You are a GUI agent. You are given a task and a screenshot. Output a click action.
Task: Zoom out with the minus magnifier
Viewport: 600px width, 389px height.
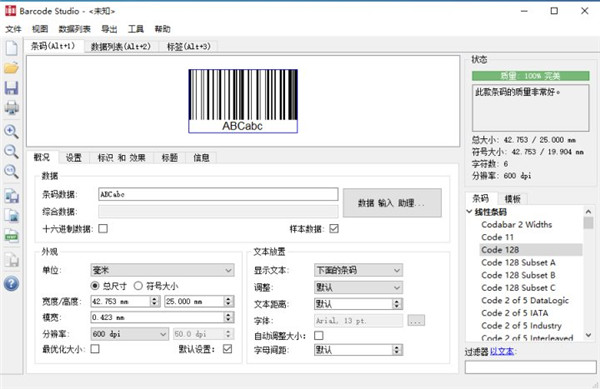pos(11,151)
